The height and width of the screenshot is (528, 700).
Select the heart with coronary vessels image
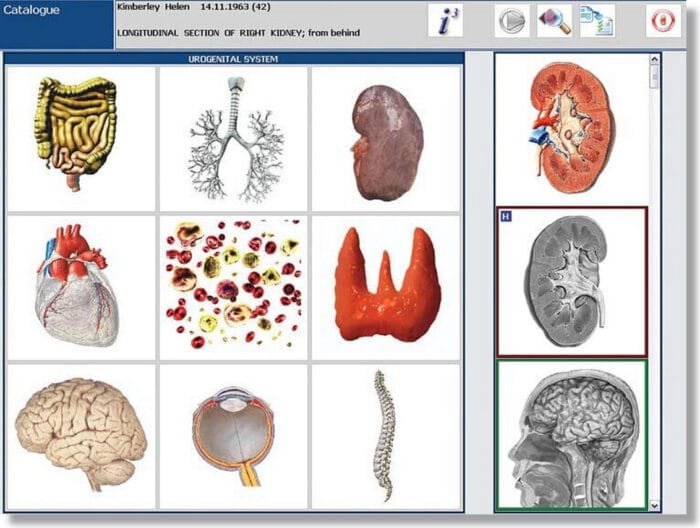[80, 287]
